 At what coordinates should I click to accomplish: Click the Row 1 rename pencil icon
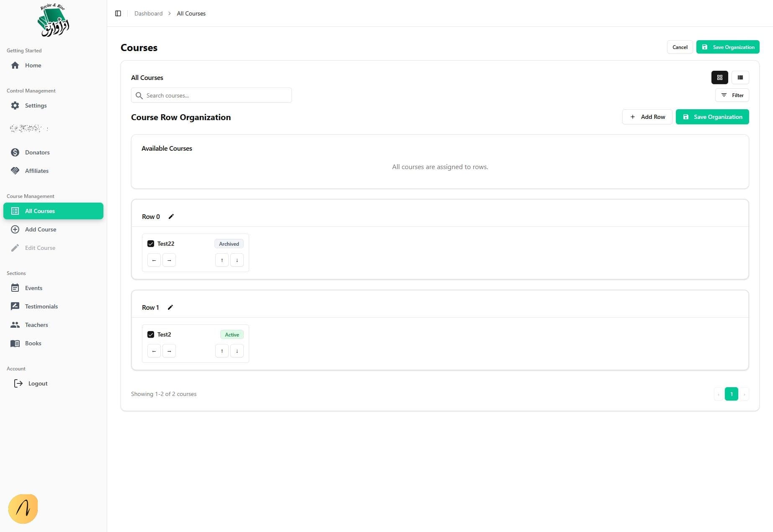click(170, 307)
